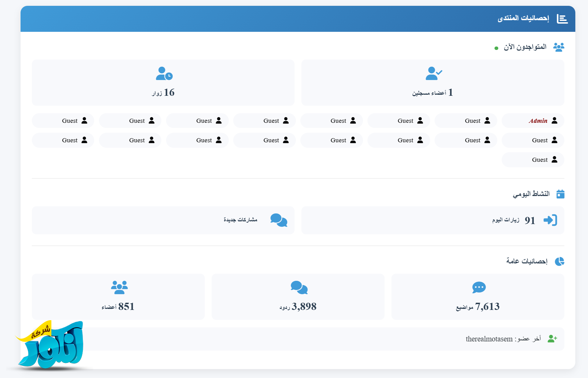
Task: Click the replies chat bubbles icon
Action: [299, 287]
